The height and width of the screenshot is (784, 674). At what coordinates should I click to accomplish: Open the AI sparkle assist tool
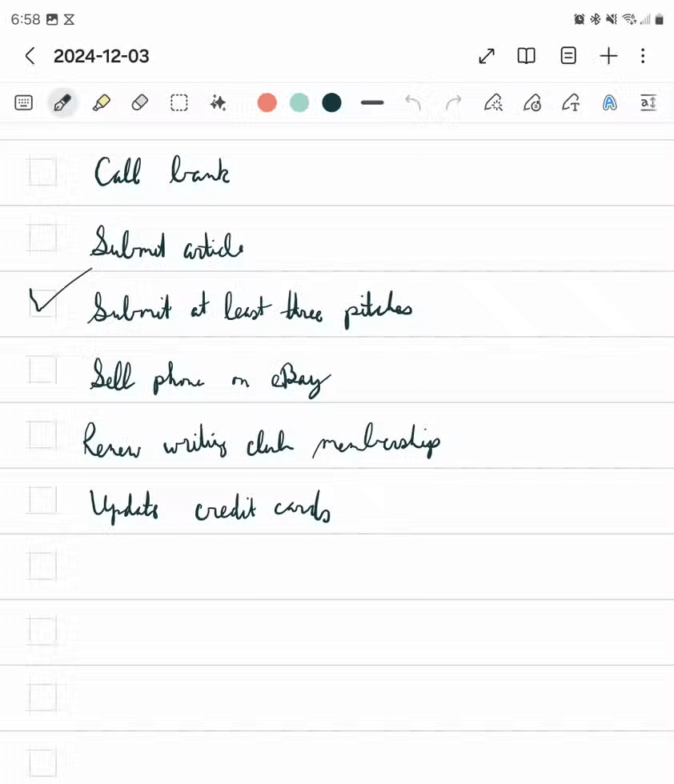pyautogui.click(x=219, y=103)
